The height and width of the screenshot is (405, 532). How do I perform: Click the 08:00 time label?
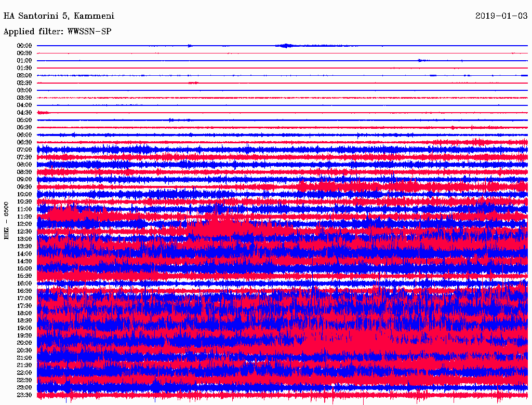tap(24, 165)
